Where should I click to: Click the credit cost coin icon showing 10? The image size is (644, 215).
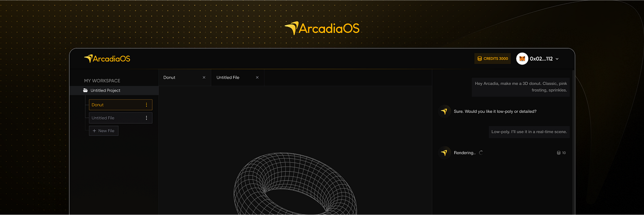pos(559,153)
